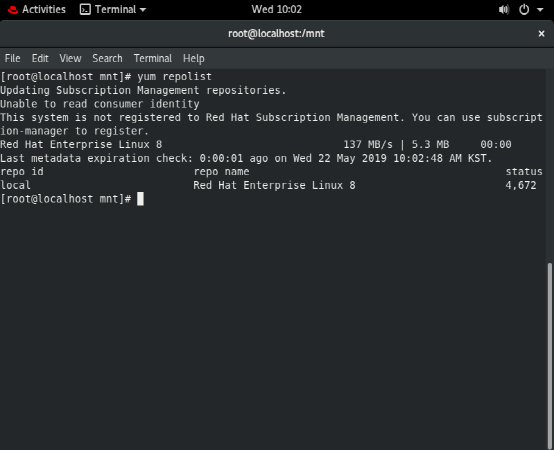
Task: Open the Help menu
Action: click(194, 58)
